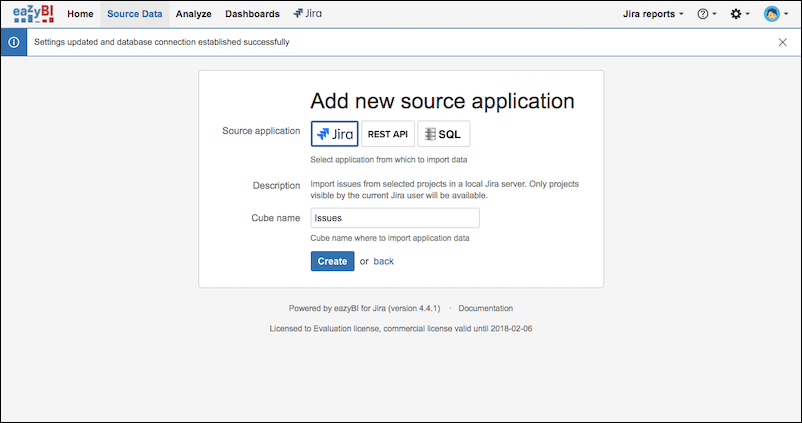Open the settings gear menu

tap(740, 14)
